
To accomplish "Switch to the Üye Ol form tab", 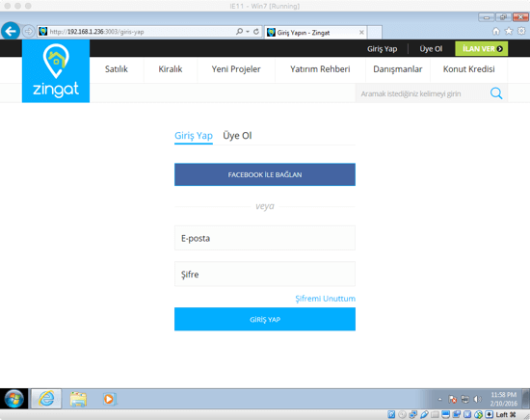I will coord(237,136).
